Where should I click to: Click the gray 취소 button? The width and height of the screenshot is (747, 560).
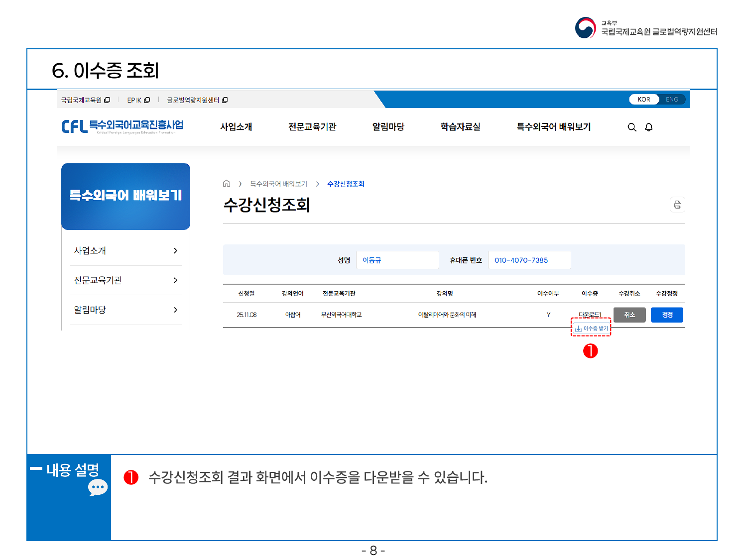[x=629, y=315]
